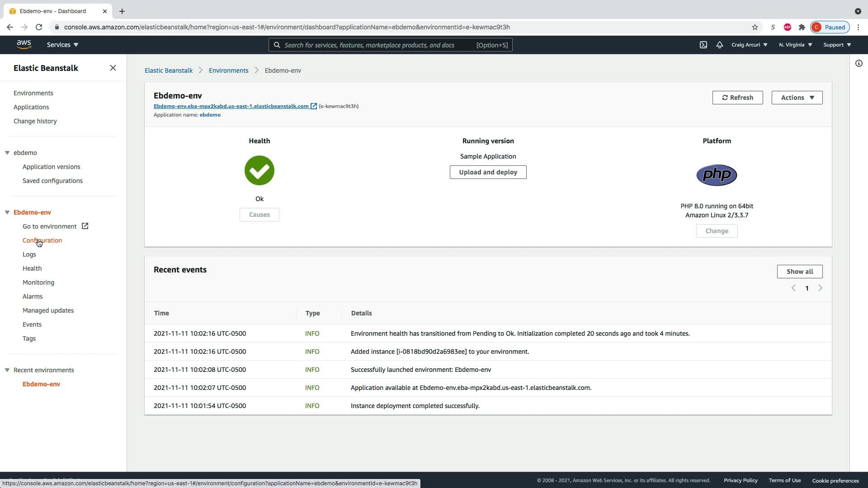Click the AWS logo home icon
This screenshot has height=488, width=868.
24,44
